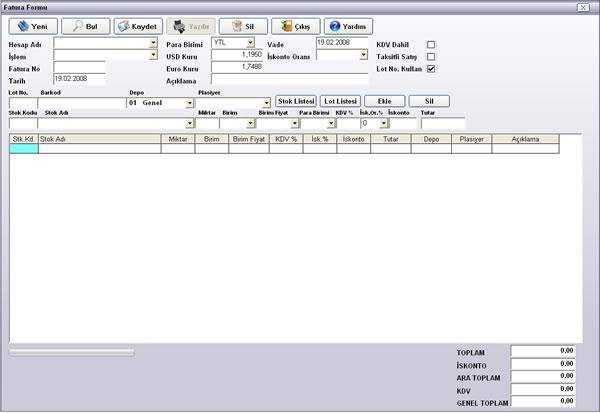
Task: Expand the Plasiyer dropdown
Action: click(266, 103)
